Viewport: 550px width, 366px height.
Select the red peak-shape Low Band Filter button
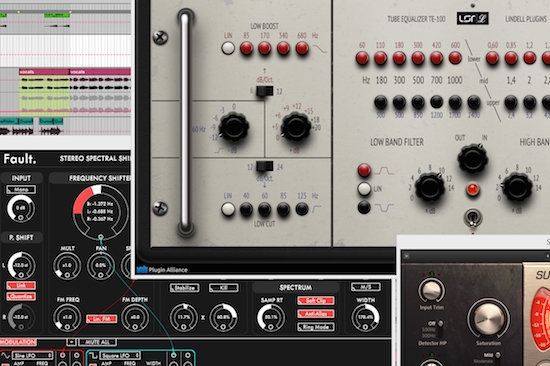click(364, 170)
